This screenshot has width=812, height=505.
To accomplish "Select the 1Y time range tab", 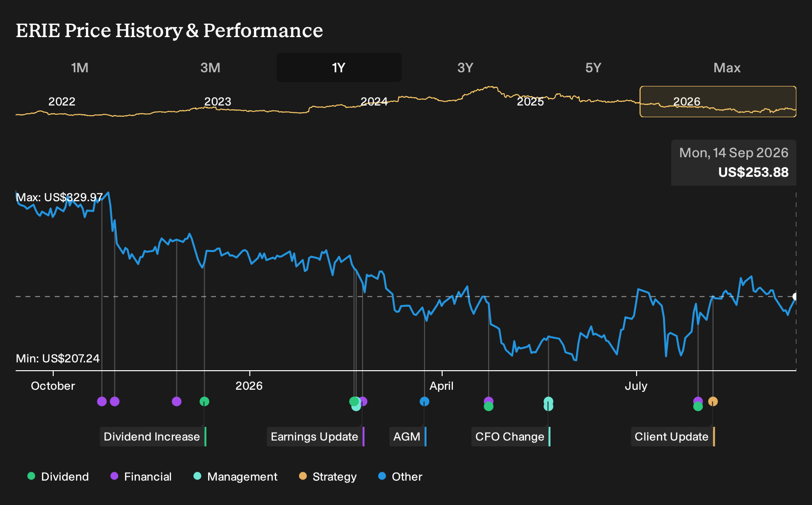I will tap(339, 68).
